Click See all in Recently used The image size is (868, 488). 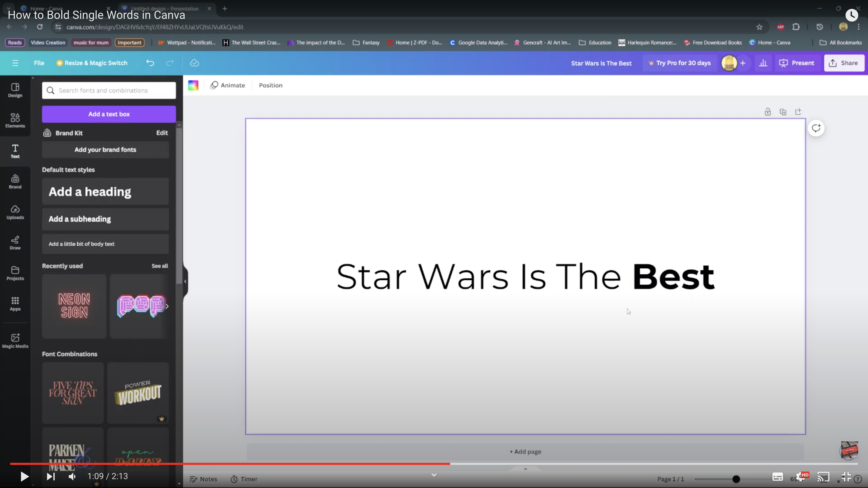pyautogui.click(x=160, y=266)
